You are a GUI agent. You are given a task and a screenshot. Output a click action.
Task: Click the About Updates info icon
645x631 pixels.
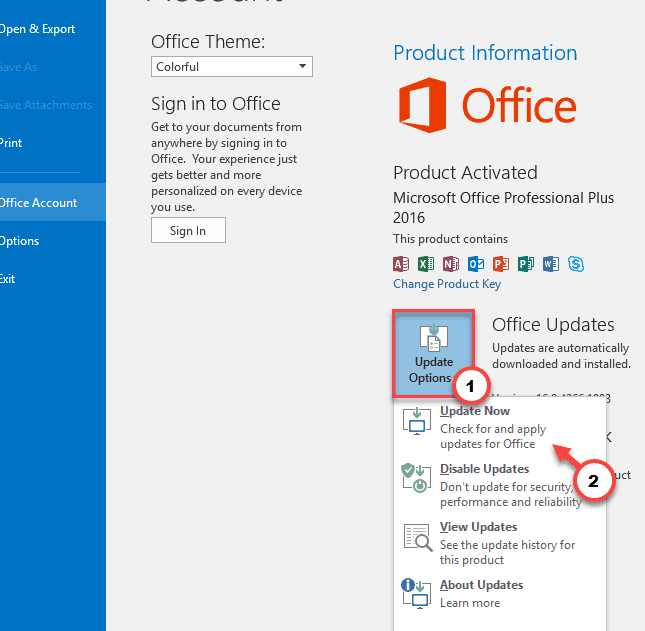click(416, 594)
